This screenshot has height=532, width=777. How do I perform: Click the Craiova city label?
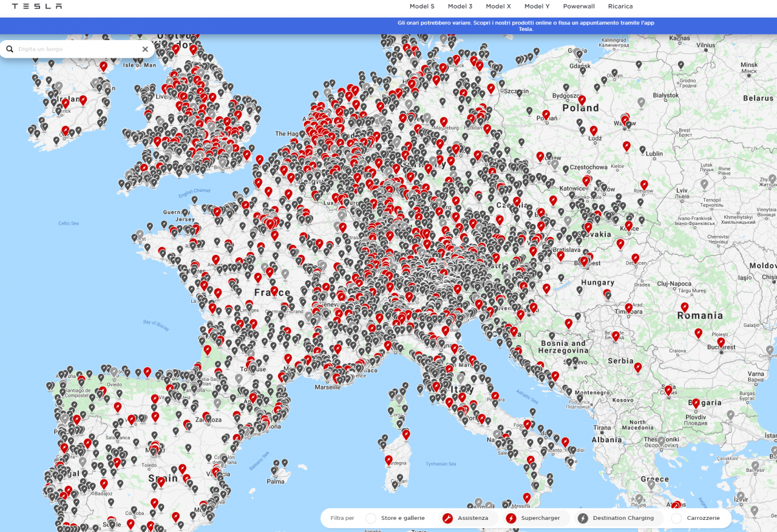pyautogui.click(x=677, y=351)
